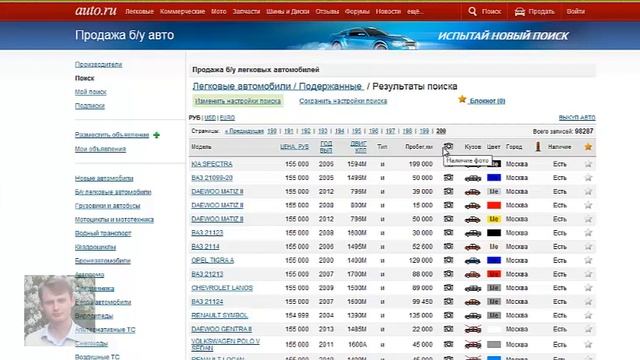The height and width of the screenshot is (360, 640).
Task: Open Грузовики и автобусы sidebar link
Action: pyautogui.click(x=108, y=206)
